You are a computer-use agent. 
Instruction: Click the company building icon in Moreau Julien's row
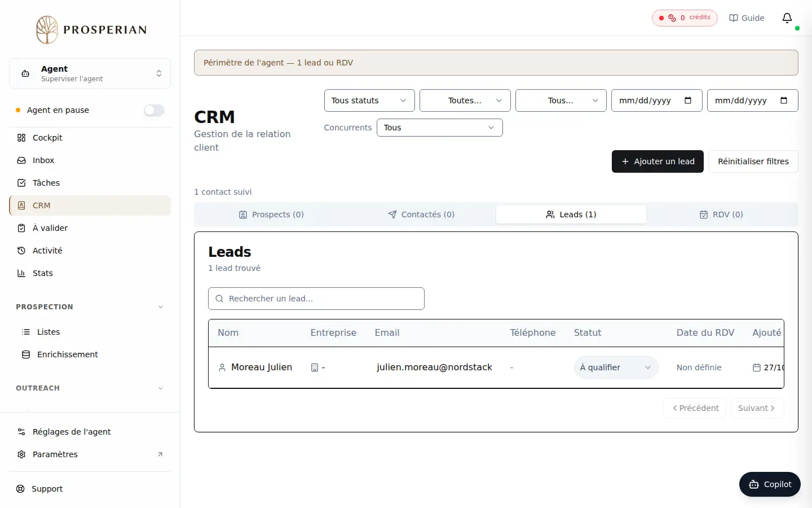click(315, 367)
